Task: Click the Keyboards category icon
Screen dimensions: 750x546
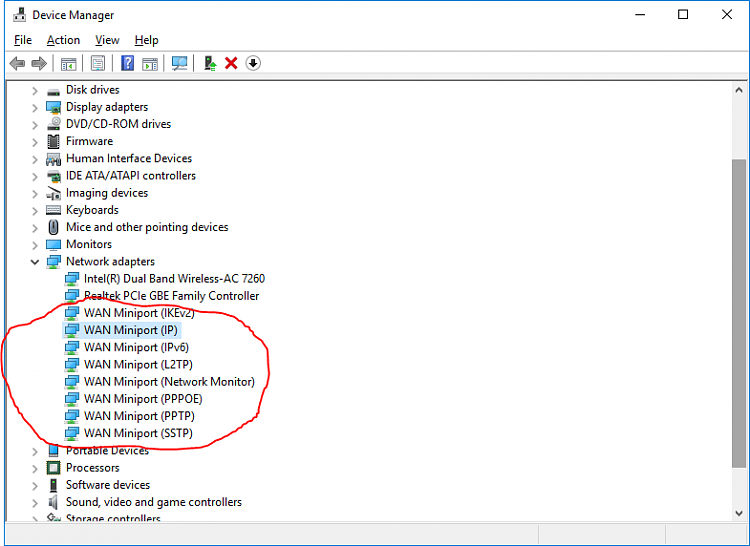Action: (54, 210)
